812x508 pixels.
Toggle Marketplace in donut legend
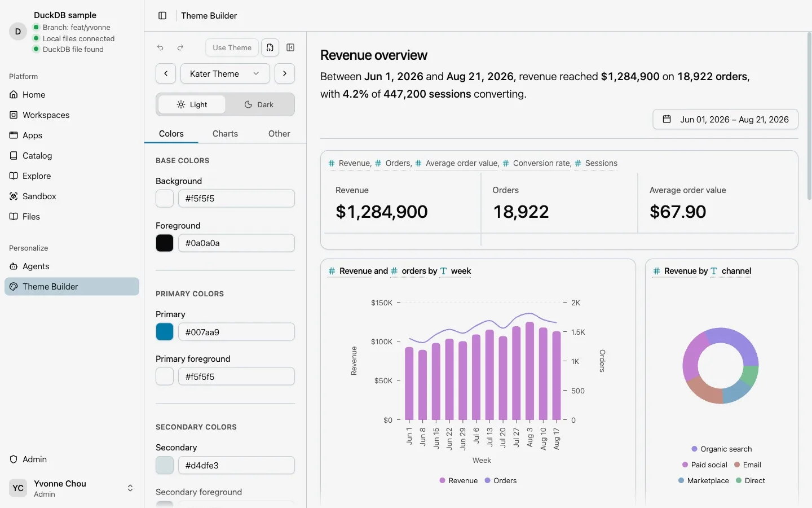pyautogui.click(x=704, y=481)
